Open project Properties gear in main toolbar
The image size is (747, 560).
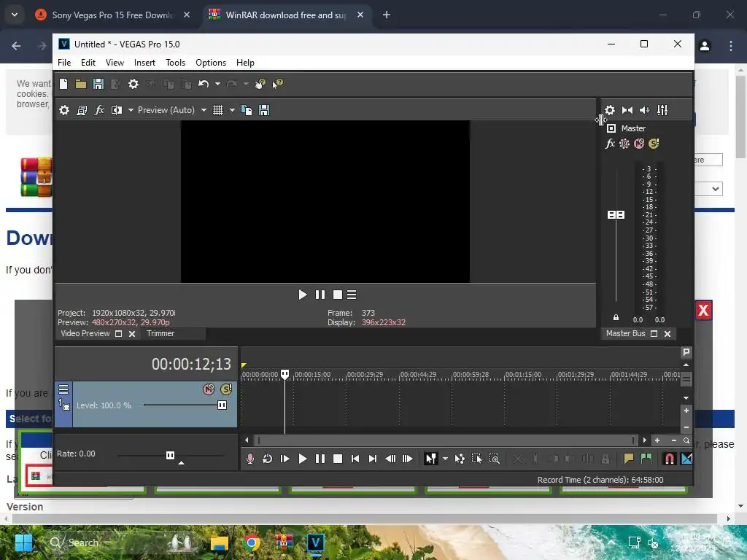tap(133, 84)
